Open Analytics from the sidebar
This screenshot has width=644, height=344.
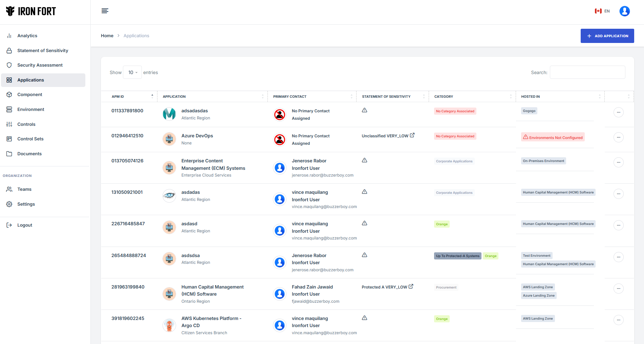(27, 36)
